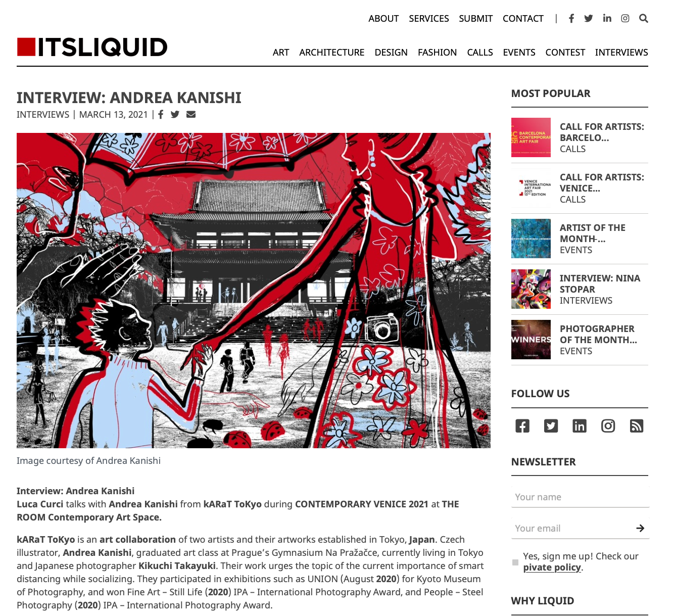Share article via Facebook icon under title

click(x=161, y=114)
